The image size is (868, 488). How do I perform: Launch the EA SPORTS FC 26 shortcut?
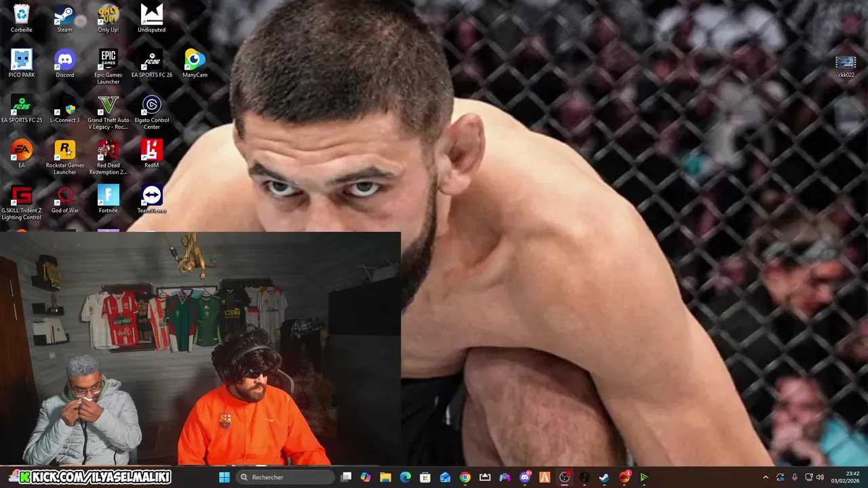tap(151, 64)
